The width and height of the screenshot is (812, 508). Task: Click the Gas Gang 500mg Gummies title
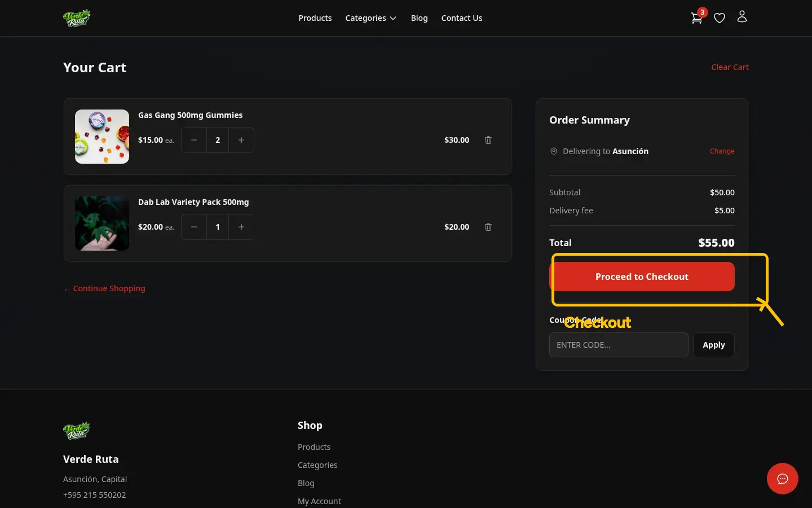[x=191, y=115]
